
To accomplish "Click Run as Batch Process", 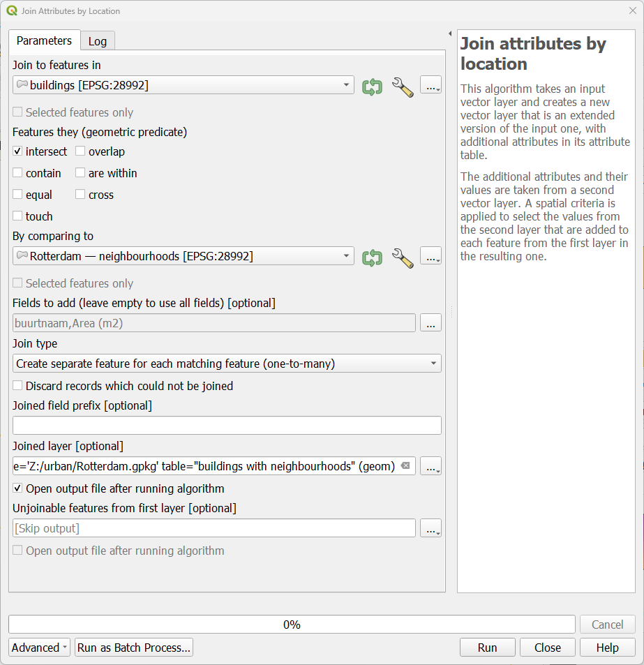I will (x=133, y=648).
